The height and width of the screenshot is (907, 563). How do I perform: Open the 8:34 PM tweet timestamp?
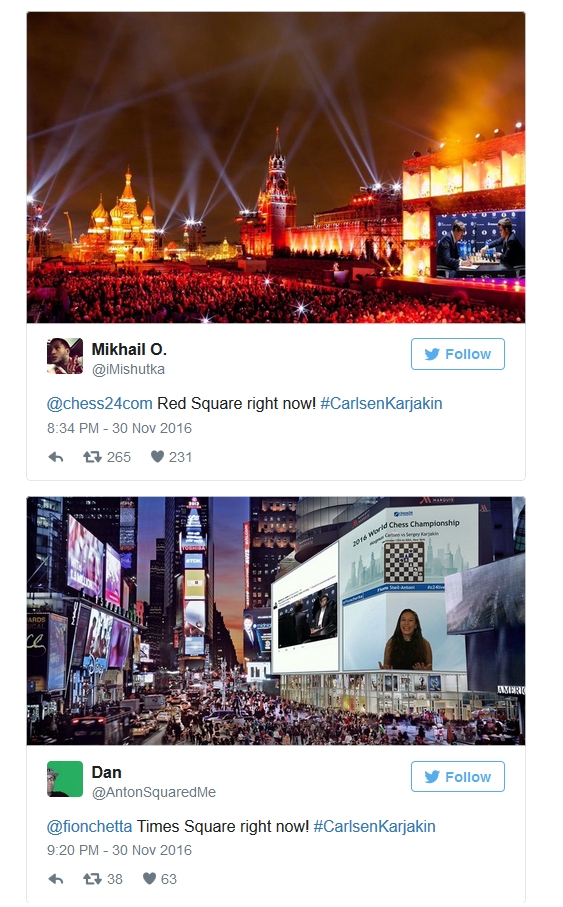[119, 429]
